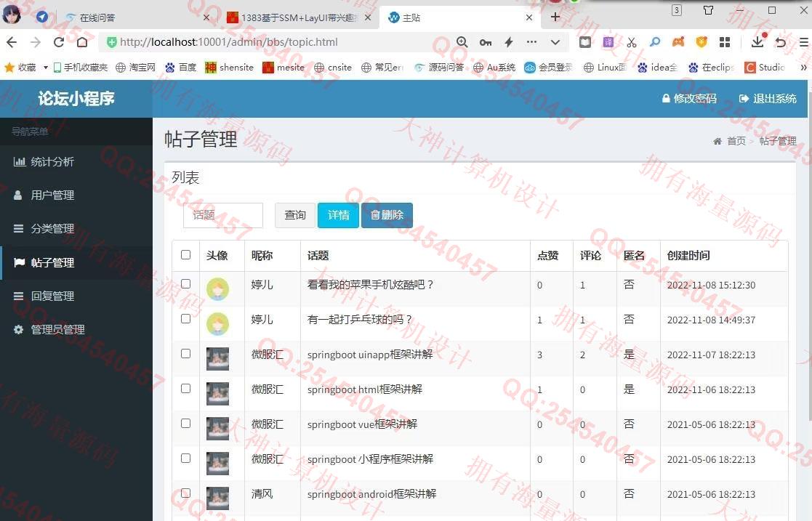Click the 收藏 star bookmark button
The height and width of the screenshot is (521, 812).
pos(20,68)
